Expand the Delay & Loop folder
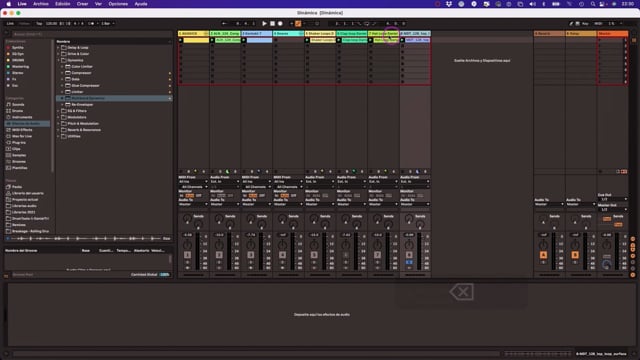 58,47
